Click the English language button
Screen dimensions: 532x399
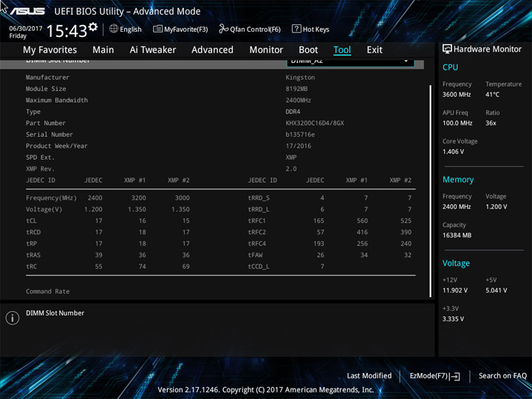pyautogui.click(x=131, y=29)
